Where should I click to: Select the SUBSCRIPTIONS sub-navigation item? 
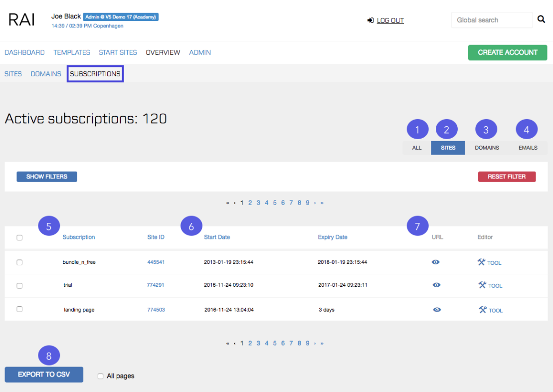click(x=95, y=74)
